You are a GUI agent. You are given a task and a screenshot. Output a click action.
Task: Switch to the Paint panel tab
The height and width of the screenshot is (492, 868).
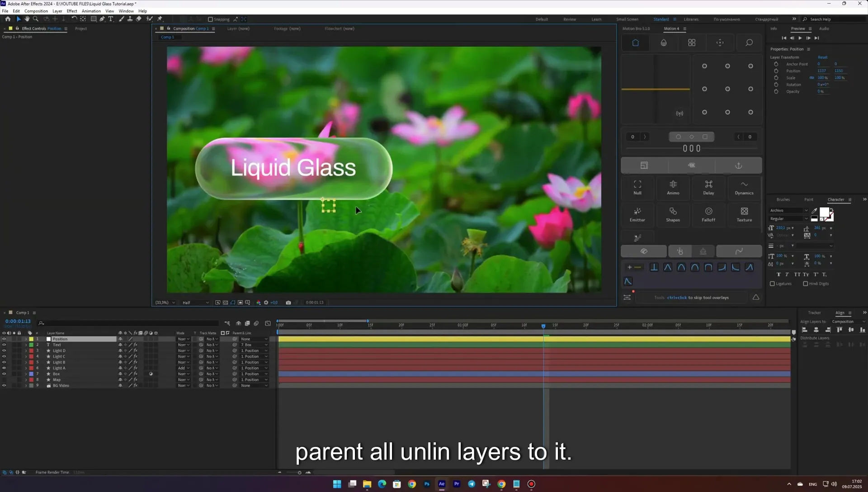(809, 199)
